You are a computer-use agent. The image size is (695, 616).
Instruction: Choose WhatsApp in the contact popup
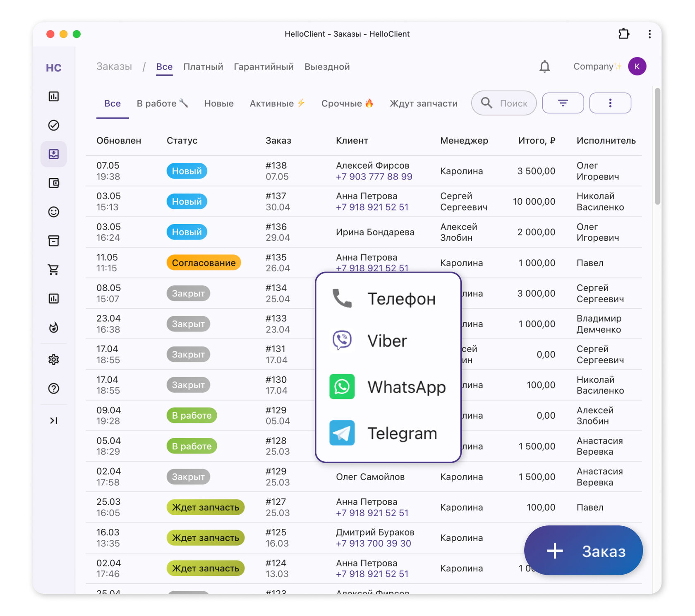coord(388,387)
